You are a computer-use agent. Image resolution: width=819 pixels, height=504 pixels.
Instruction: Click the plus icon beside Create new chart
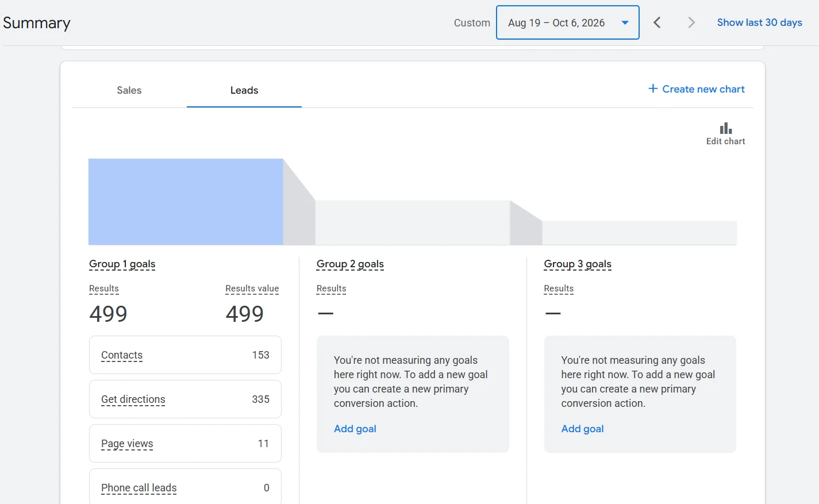point(653,89)
